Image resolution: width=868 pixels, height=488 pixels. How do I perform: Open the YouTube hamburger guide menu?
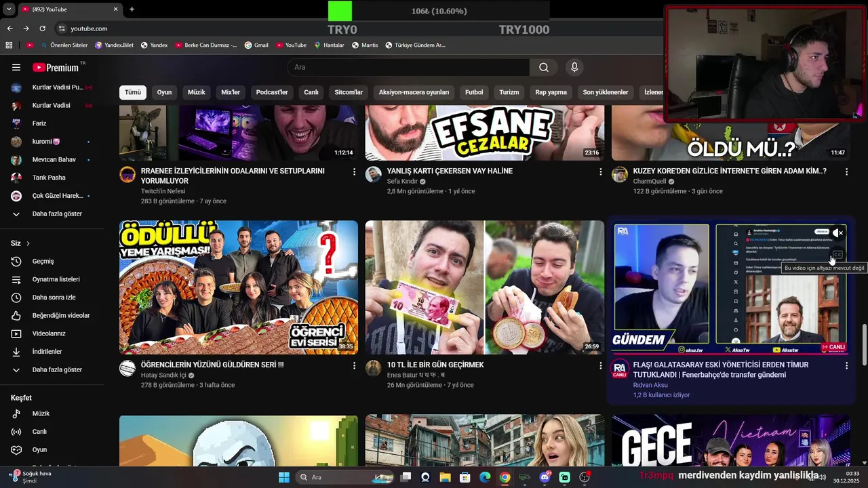[16, 67]
